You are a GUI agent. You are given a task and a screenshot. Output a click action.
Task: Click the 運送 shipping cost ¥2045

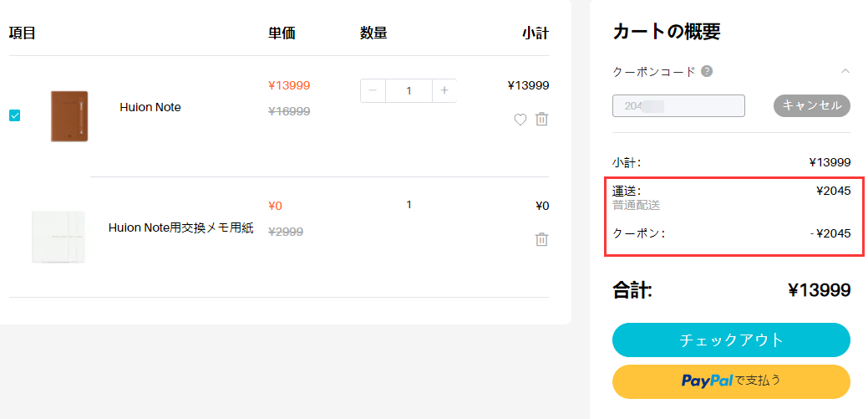[x=834, y=192]
